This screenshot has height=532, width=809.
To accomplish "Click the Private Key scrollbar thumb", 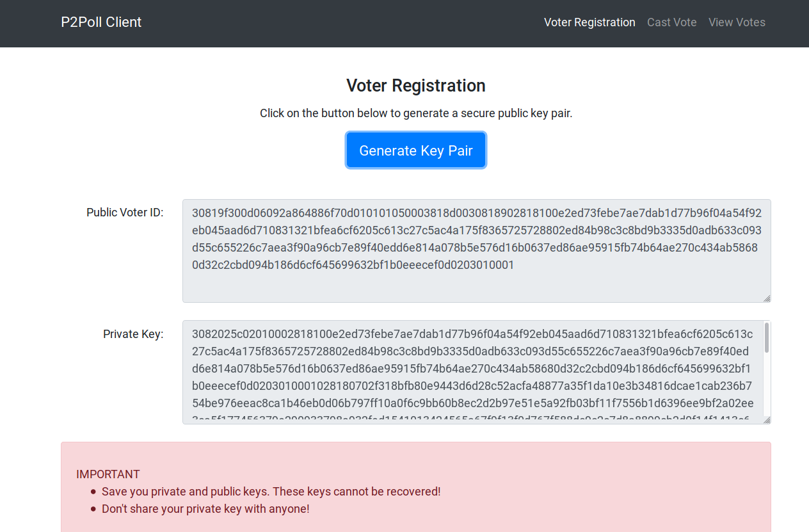I will pos(767,338).
